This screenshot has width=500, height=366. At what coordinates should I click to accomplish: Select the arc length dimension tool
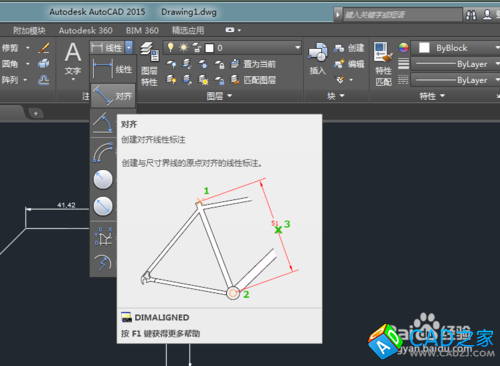pos(103,152)
